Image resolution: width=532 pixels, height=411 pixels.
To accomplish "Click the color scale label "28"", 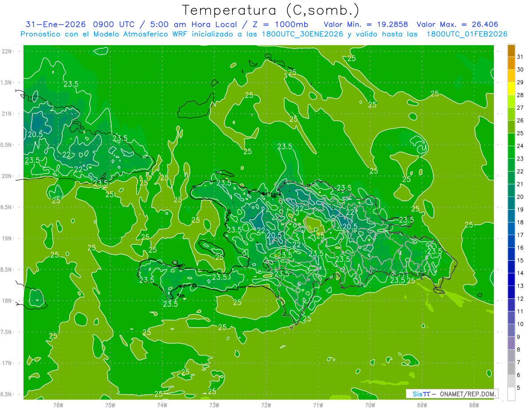I will pos(520,95).
